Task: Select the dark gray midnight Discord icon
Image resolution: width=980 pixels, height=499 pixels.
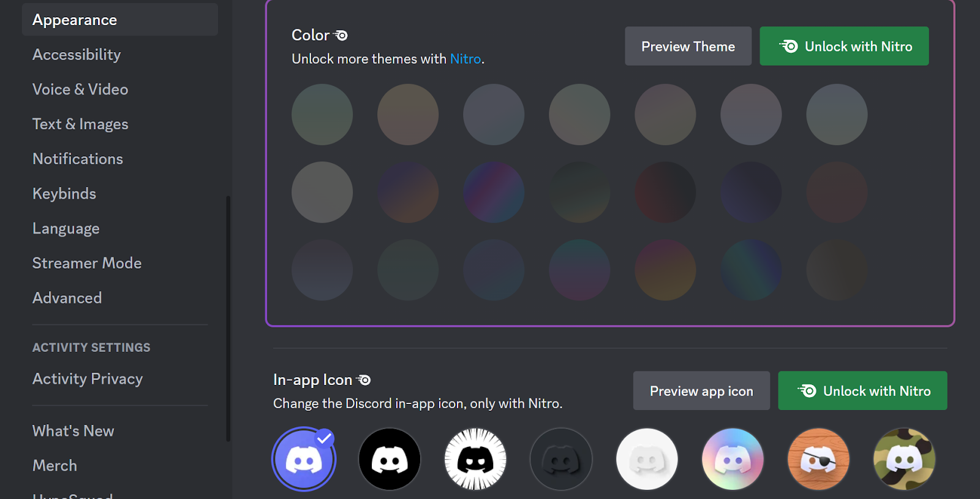Action: click(561, 459)
